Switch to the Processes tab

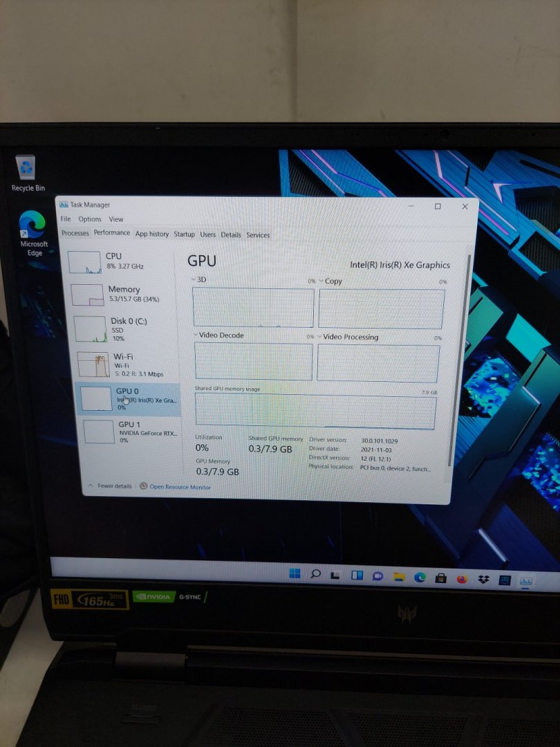75,233
